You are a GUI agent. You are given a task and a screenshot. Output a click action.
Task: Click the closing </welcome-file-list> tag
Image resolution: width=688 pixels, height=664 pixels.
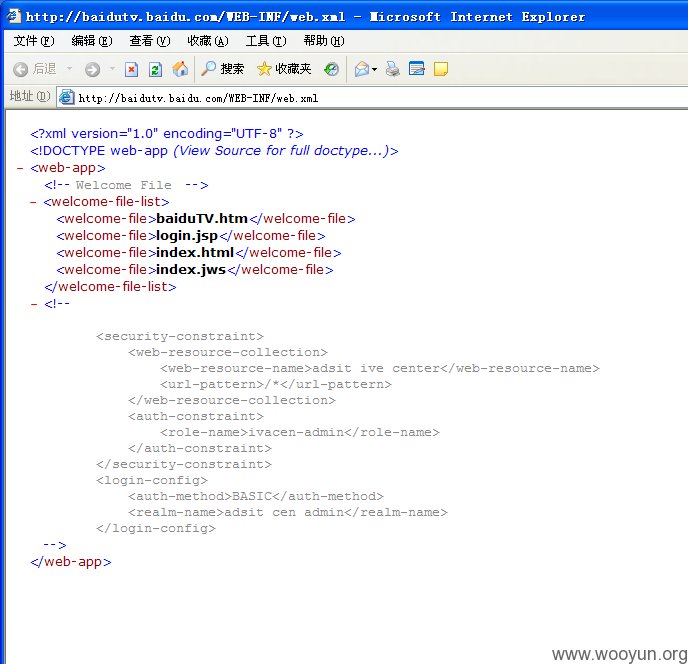(x=110, y=287)
